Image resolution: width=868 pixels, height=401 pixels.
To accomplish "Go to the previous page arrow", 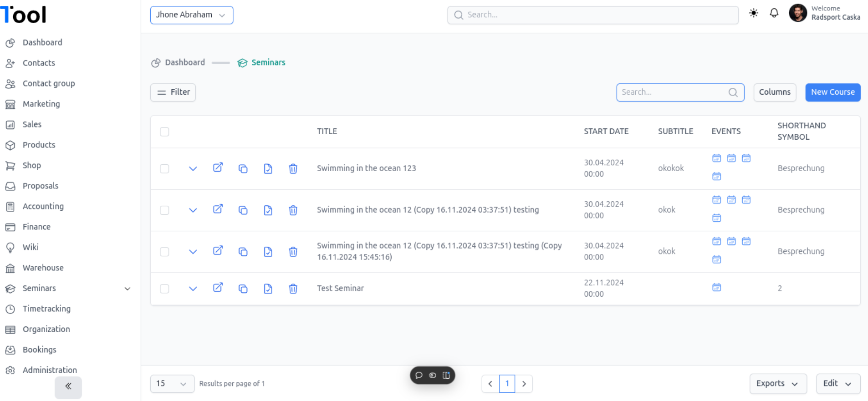I will click(x=490, y=384).
